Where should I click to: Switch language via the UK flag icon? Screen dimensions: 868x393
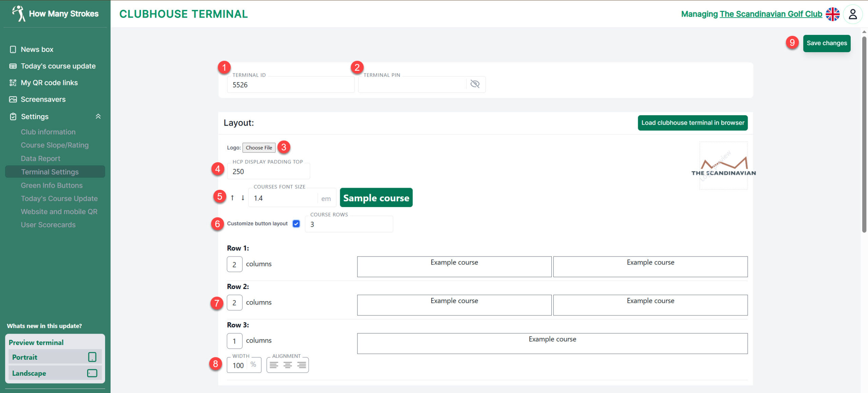click(833, 14)
